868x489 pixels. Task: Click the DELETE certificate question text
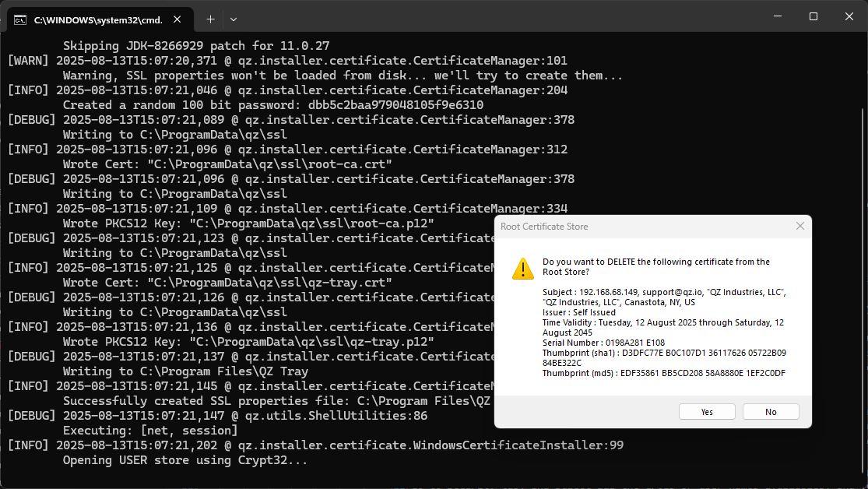coord(656,267)
